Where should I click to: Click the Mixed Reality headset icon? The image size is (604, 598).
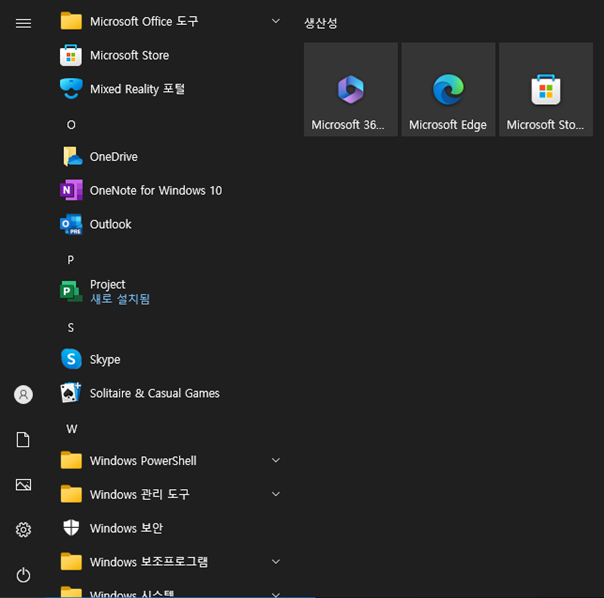[71, 89]
